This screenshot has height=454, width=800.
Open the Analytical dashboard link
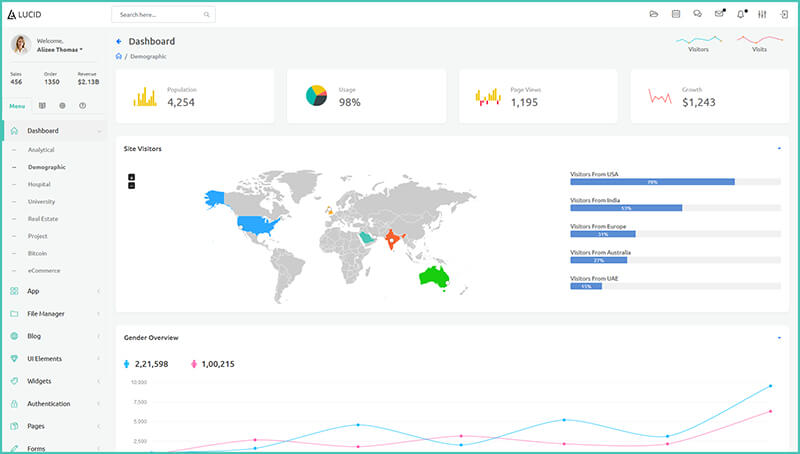[41, 150]
